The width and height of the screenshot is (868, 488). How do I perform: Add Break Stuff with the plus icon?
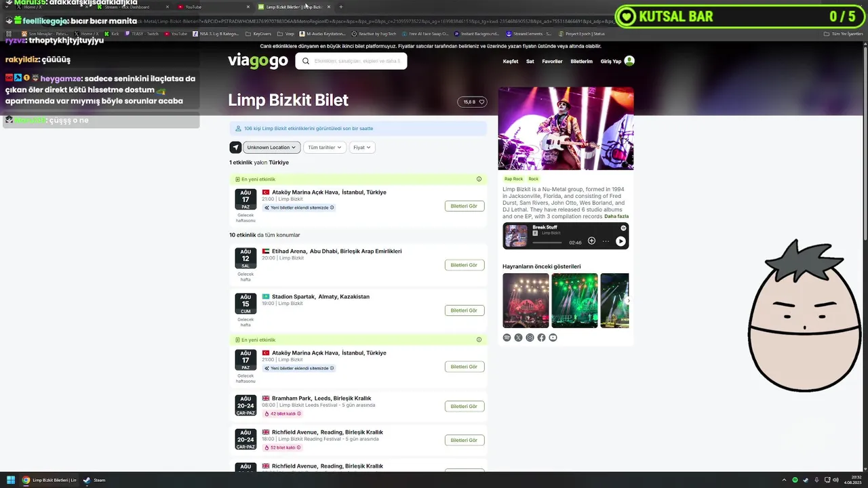point(591,241)
